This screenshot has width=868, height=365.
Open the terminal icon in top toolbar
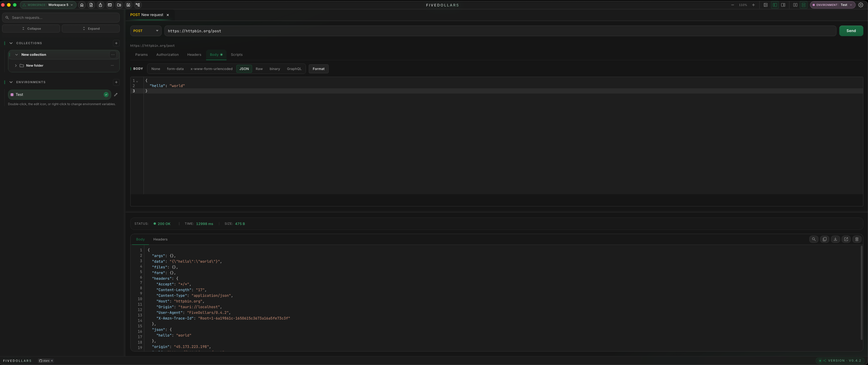coord(110,5)
